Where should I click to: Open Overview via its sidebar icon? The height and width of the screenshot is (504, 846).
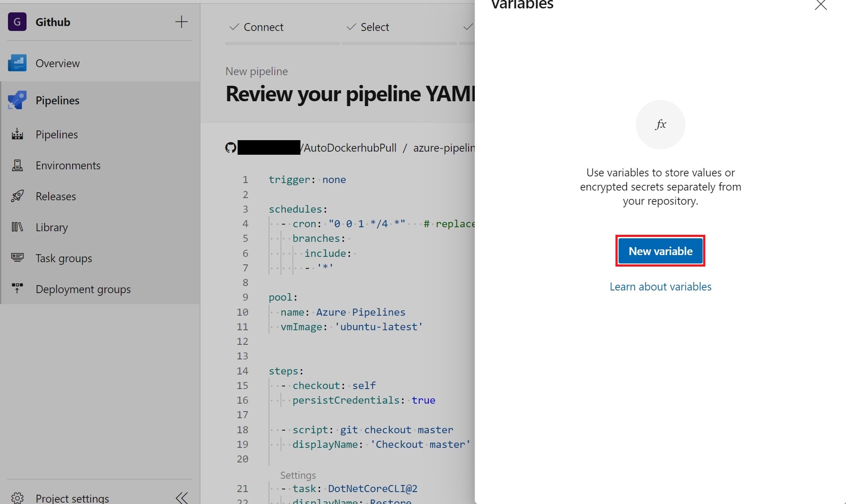(x=17, y=63)
